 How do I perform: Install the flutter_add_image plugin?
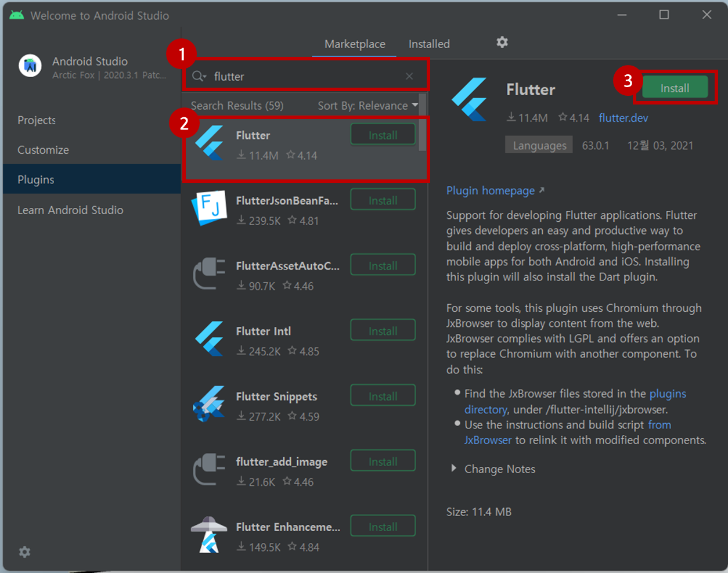pos(383,462)
